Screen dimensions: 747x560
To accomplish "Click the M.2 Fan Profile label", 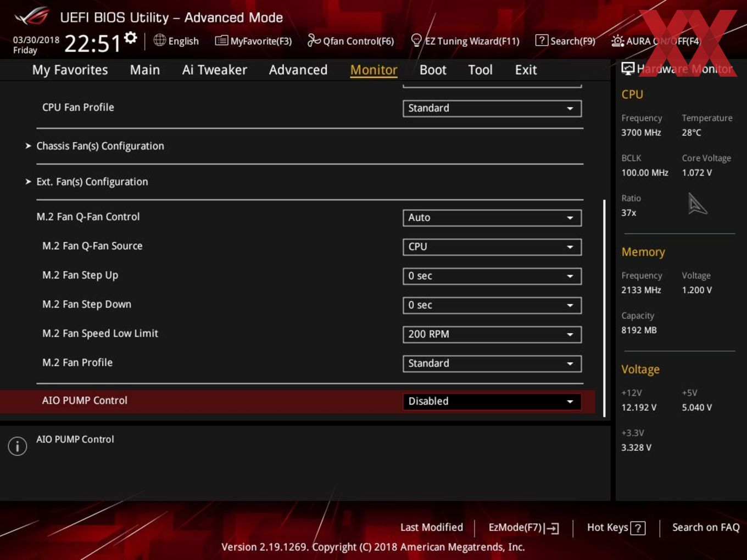I will coord(77,363).
